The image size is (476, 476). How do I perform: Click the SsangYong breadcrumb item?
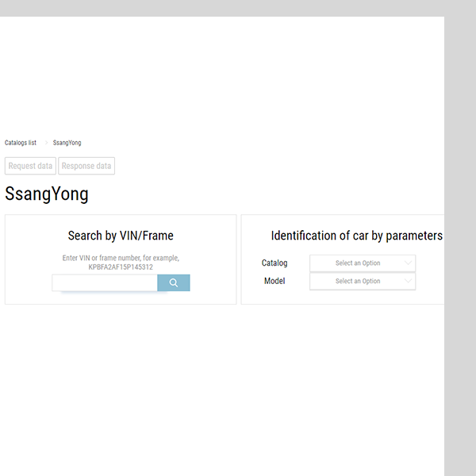67,143
